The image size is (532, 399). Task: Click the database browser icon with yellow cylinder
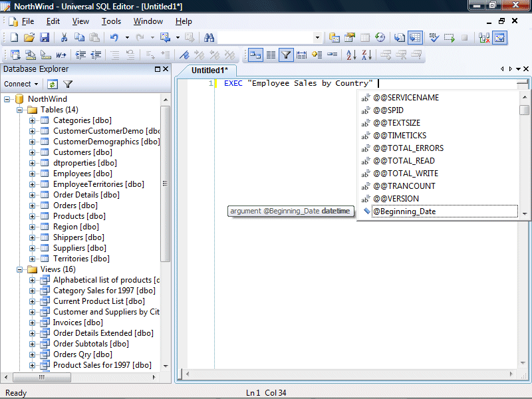click(x=334, y=37)
